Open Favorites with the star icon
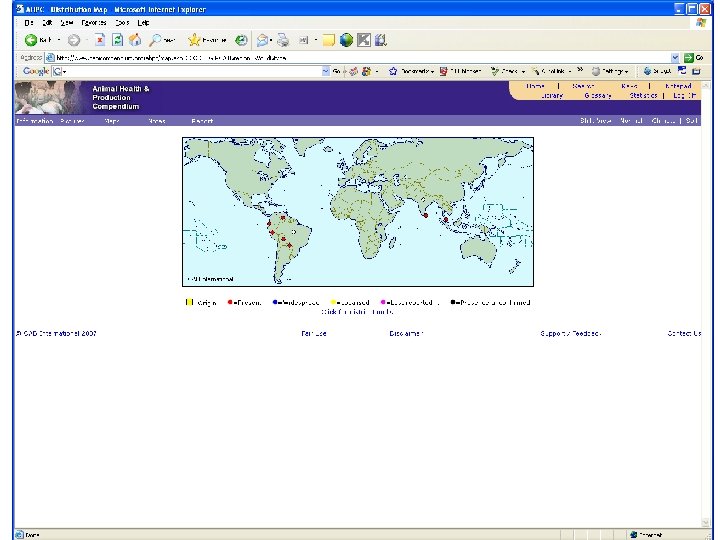720x540 pixels. coord(194,40)
